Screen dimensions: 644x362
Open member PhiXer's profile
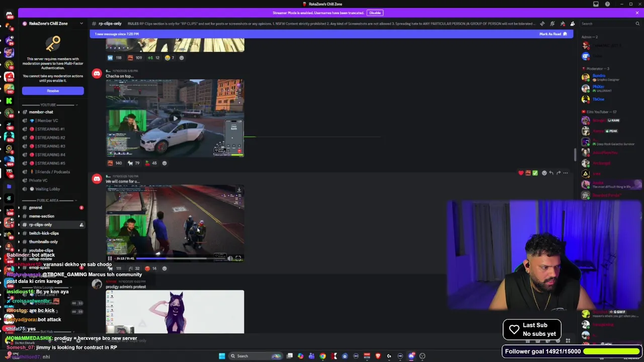click(x=598, y=86)
